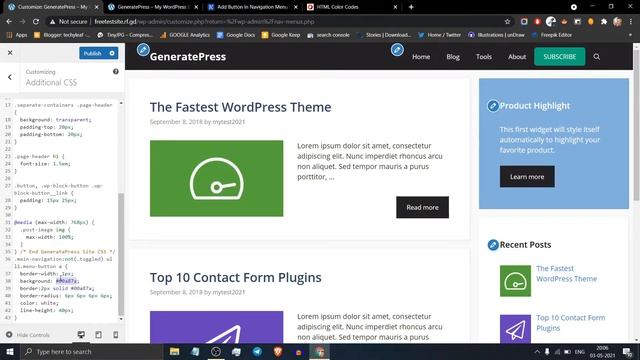This screenshot has width=640, height=360.
Task: Switch preview to tablet device icon
Action: click(98, 335)
